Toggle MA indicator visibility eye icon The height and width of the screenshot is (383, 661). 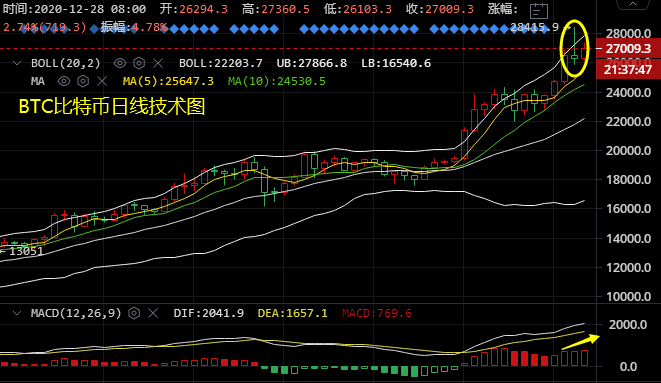64,81
